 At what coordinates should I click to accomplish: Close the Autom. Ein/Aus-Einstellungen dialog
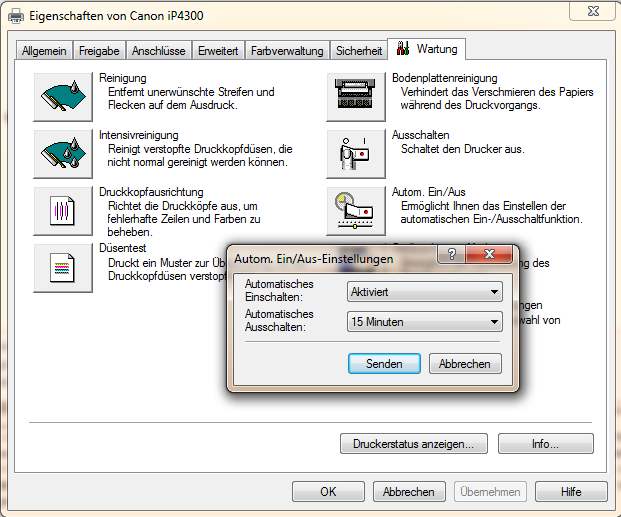click(490, 254)
